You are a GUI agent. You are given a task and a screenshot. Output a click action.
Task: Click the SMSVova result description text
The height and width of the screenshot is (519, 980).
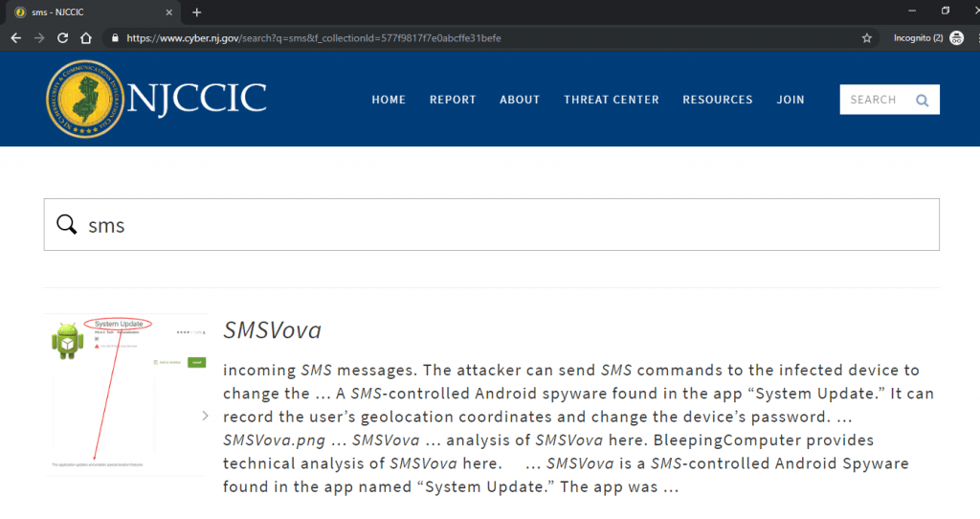[x=579, y=428]
